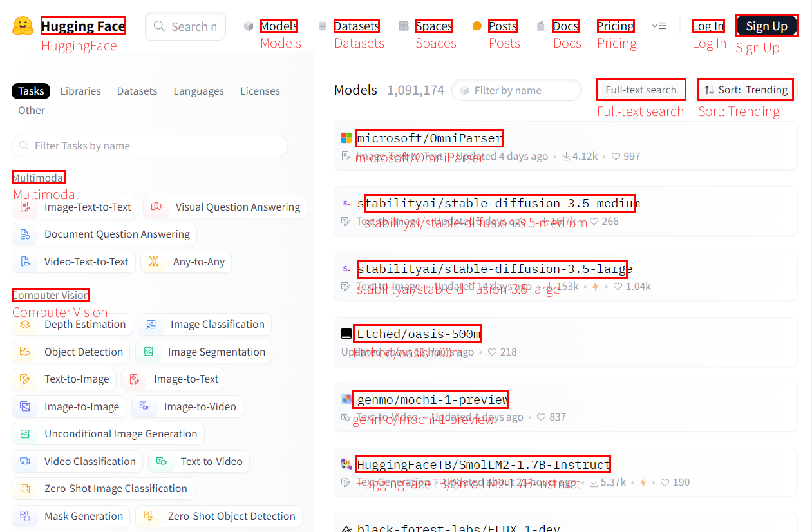
Task: Select the Image-to-Video task icon
Action: tap(145, 406)
